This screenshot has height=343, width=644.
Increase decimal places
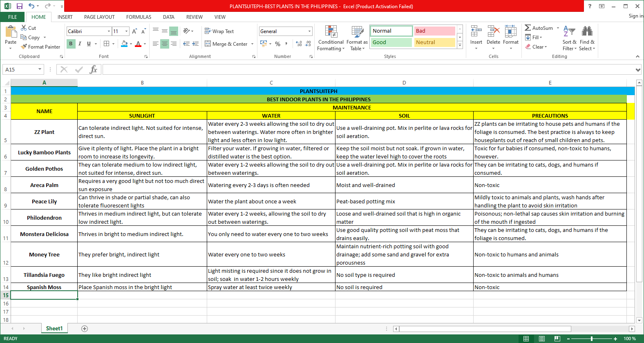(x=299, y=44)
